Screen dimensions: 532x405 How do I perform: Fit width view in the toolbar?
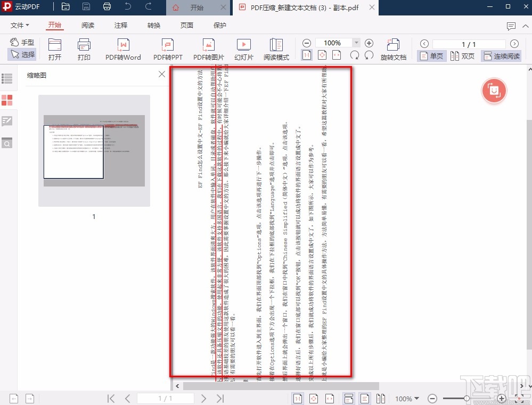coord(337,55)
